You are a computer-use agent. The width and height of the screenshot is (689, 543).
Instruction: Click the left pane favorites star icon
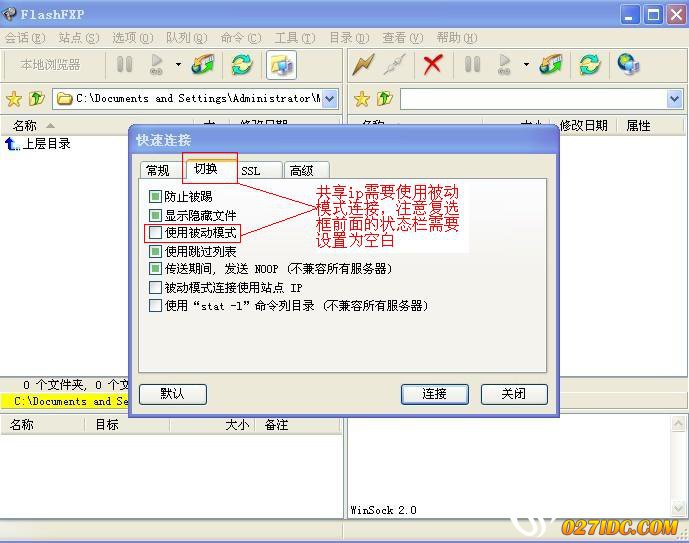[14, 99]
